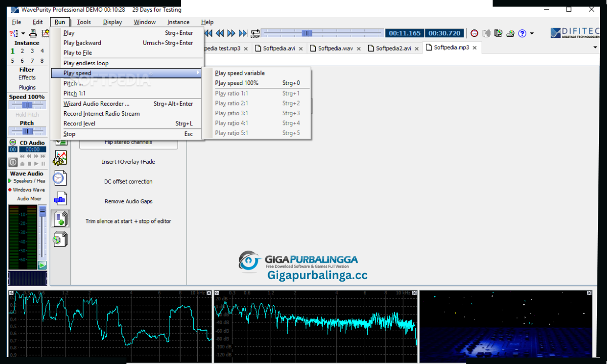Screen dimensions: 607x364
Task: Open the Tools menu
Action: (x=83, y=22)
